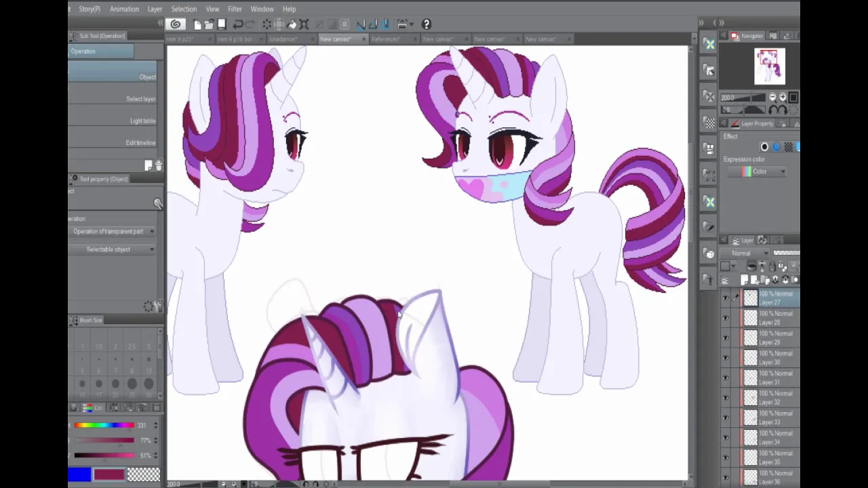Expand Operation of transparent part dropdown
The height and width of the screenshot is (488, 868).
[113, 231]
